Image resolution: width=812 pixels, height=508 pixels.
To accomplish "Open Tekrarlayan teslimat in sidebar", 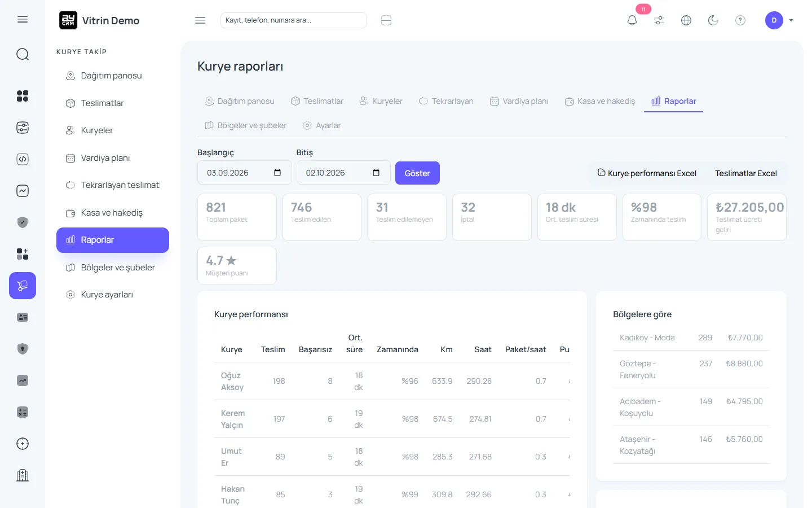I will coord(113,185).
